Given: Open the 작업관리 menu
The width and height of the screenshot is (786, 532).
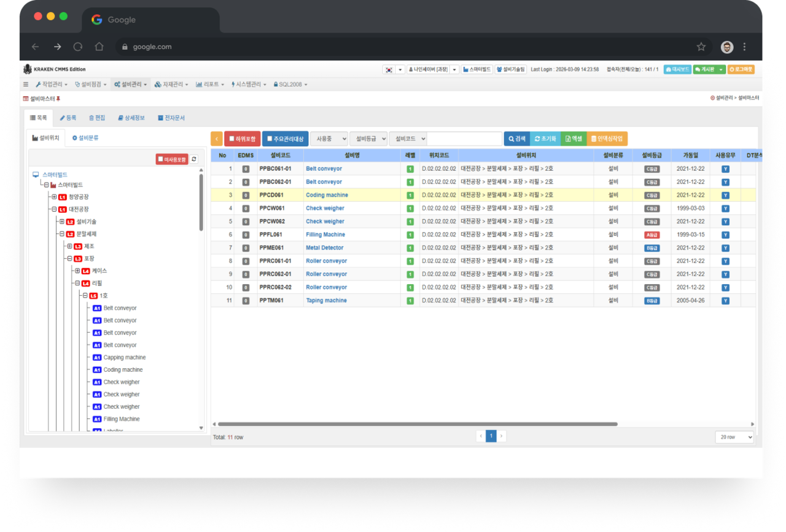Looking at the screenshot, I should [x=52, y=85].
